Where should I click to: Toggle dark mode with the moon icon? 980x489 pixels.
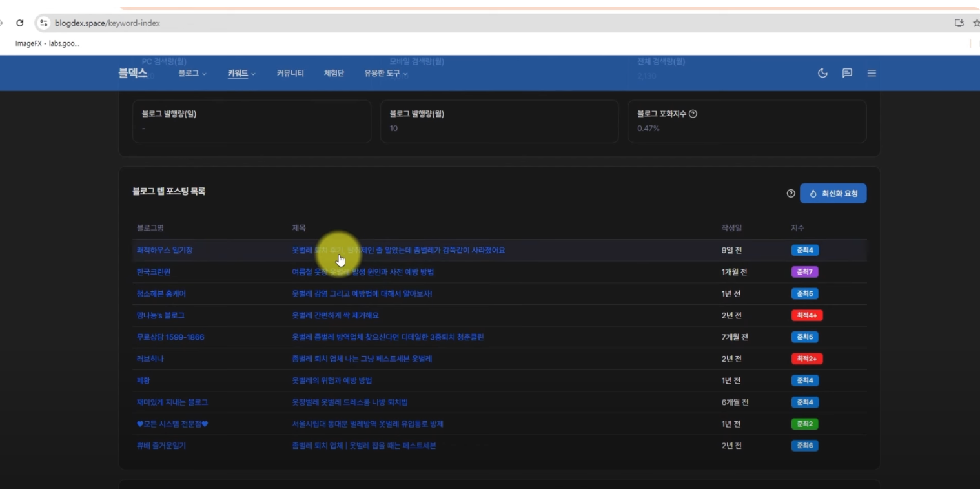[822, 73]
